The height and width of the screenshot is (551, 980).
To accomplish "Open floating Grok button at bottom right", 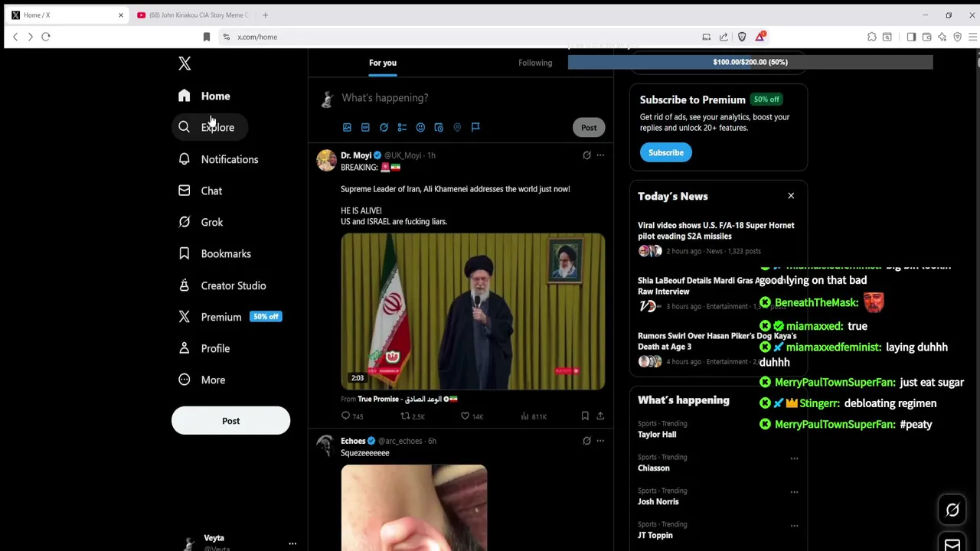I will pos(952,510).
